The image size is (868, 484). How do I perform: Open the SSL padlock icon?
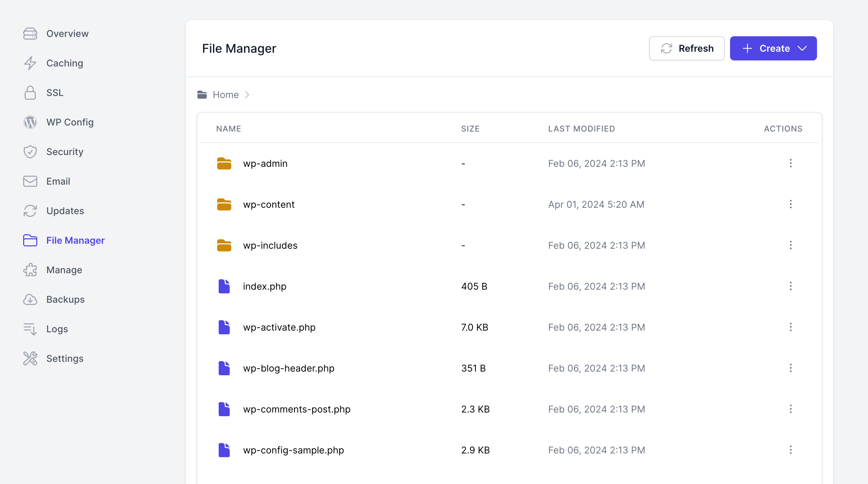coord(30,93)
